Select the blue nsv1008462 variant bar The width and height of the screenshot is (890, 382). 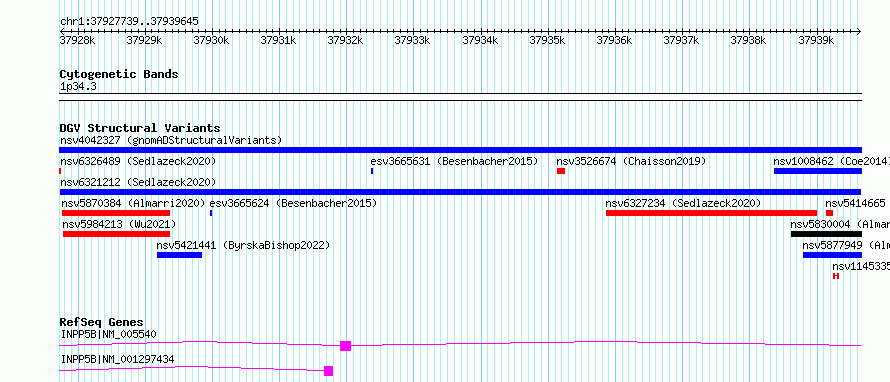pos(818,171)
